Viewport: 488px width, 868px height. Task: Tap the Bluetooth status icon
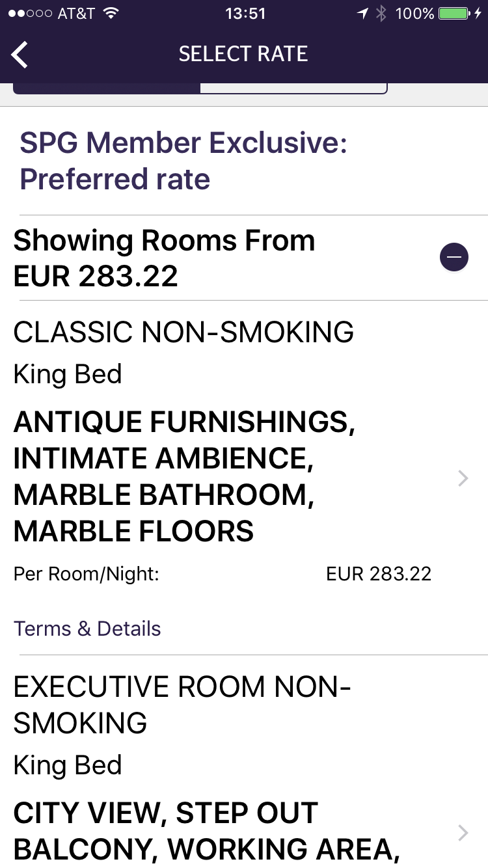(382, 14)
